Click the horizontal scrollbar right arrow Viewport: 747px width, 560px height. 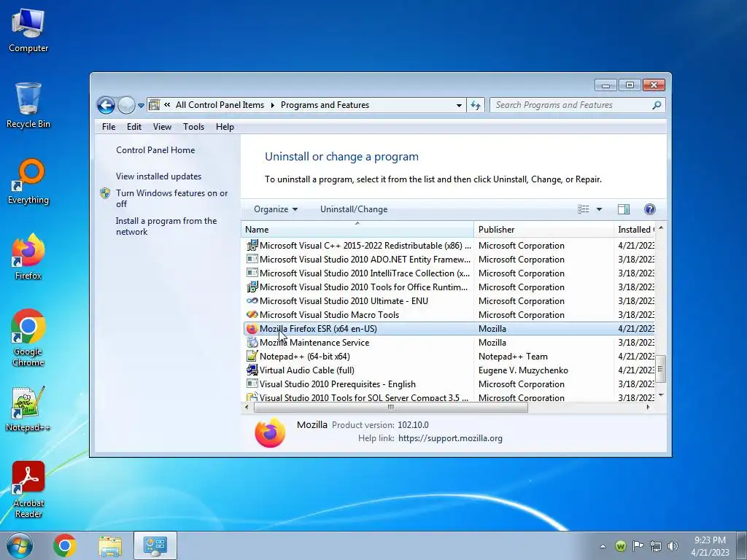tap(648, 407)
